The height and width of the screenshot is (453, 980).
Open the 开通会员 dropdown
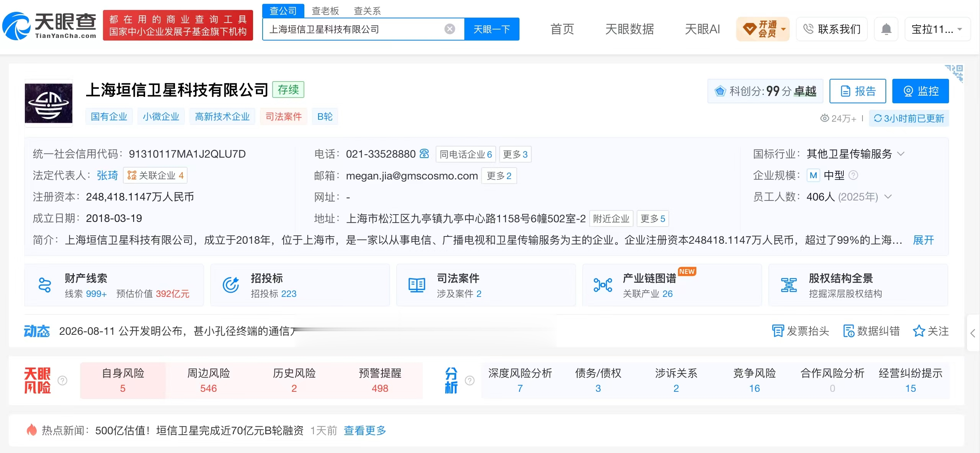(x=763, y=29)
